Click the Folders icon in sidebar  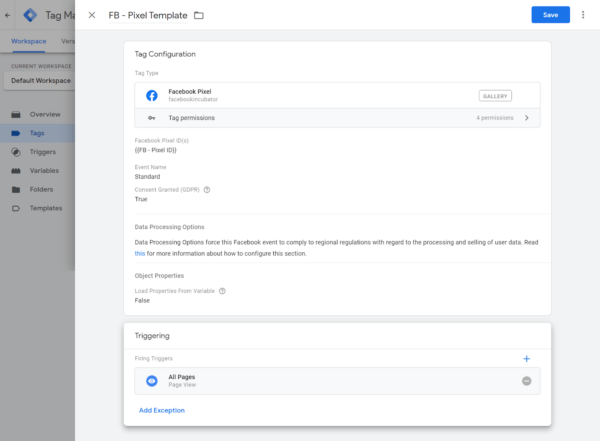[x=16, y=189]
